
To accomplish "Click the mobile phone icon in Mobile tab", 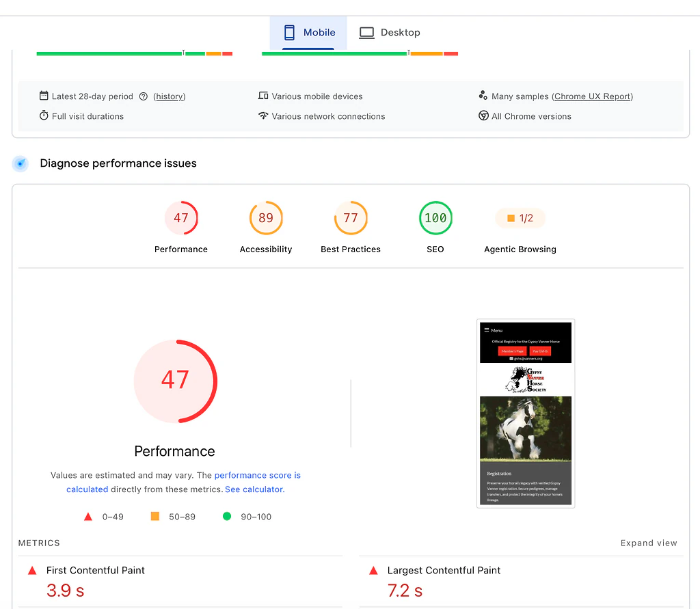I will click(289, 33).
